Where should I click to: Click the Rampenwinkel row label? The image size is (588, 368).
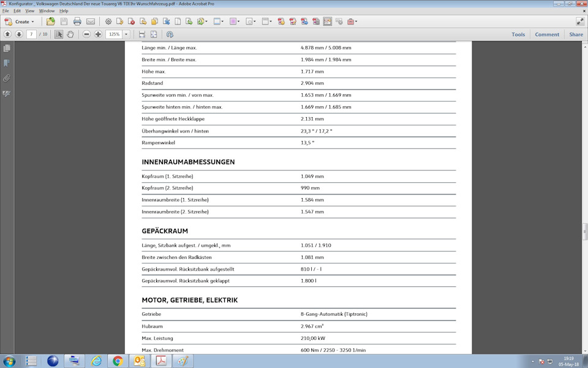tap(158, 143)
